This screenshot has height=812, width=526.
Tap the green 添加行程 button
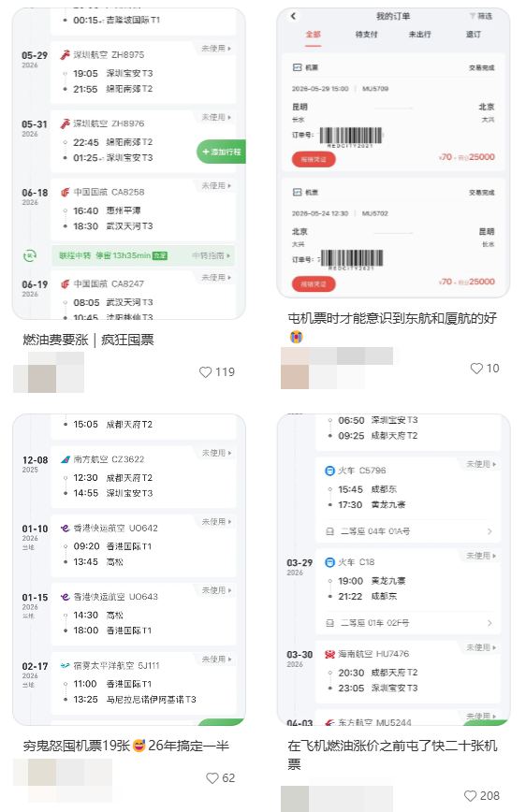click(221, 152)
